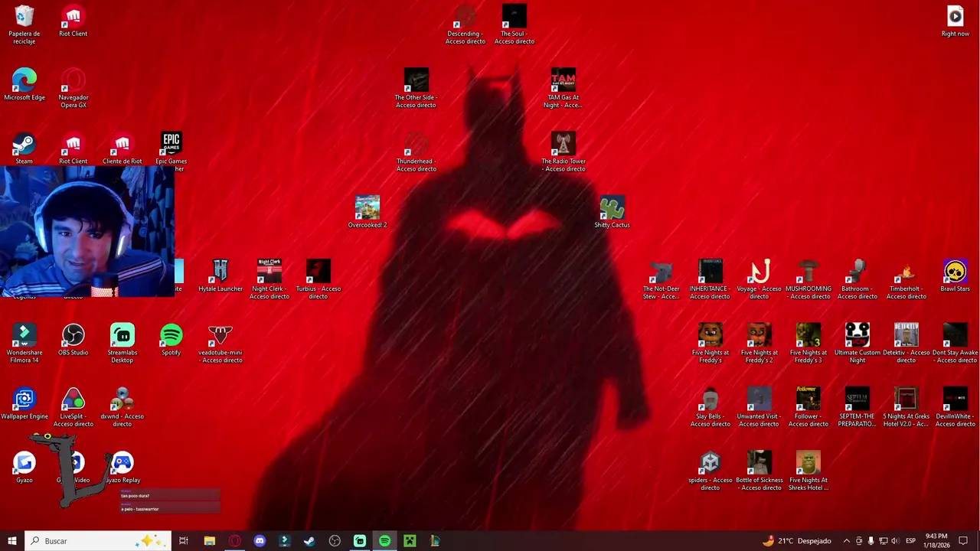Image resolution: width=980 pixels, height=551 pixels.
Task: Select the MUSHROOMING shortcut
Action: [808, 280]
